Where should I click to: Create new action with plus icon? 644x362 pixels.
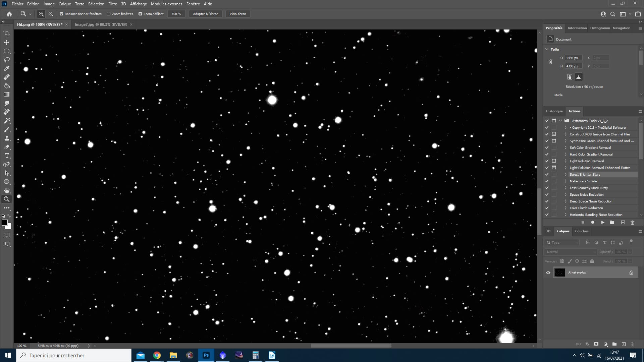point(623,223)
